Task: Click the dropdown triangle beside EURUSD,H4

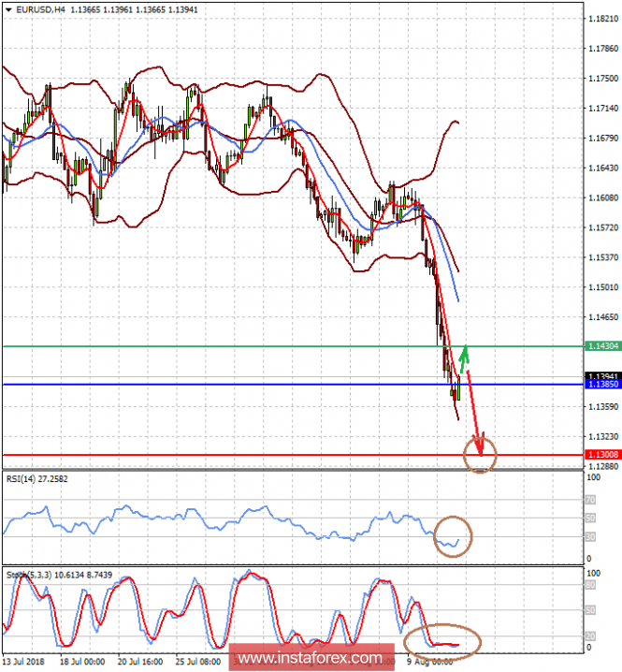Action: (8, 9)
